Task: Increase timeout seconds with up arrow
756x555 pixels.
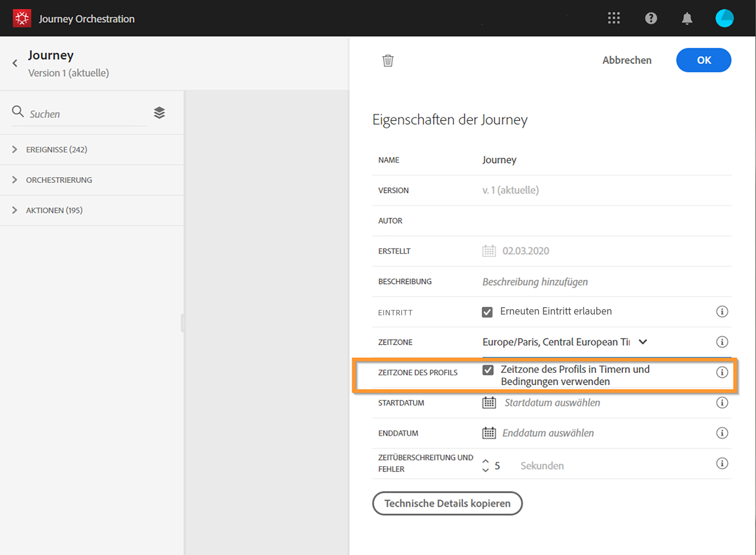Action: click(485, 461)
